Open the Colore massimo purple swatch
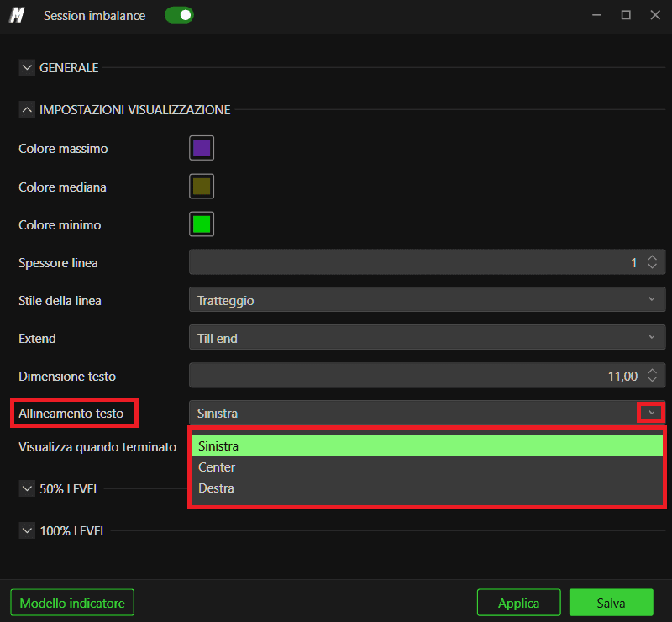Viewport: 672px width, 622px height. tap(202, 148)
